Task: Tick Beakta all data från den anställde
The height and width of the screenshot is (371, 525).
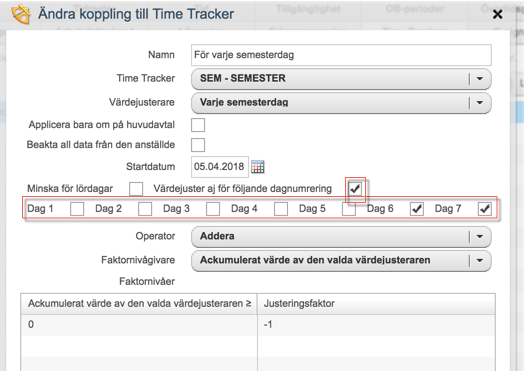Action: coord(198,145)
